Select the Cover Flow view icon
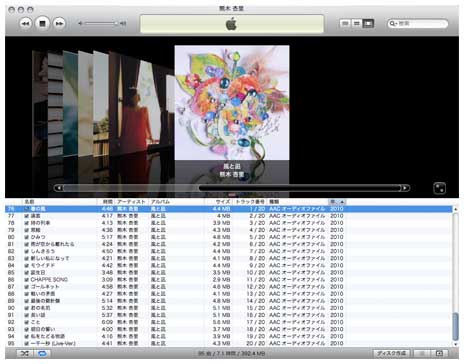 (368, 23)
